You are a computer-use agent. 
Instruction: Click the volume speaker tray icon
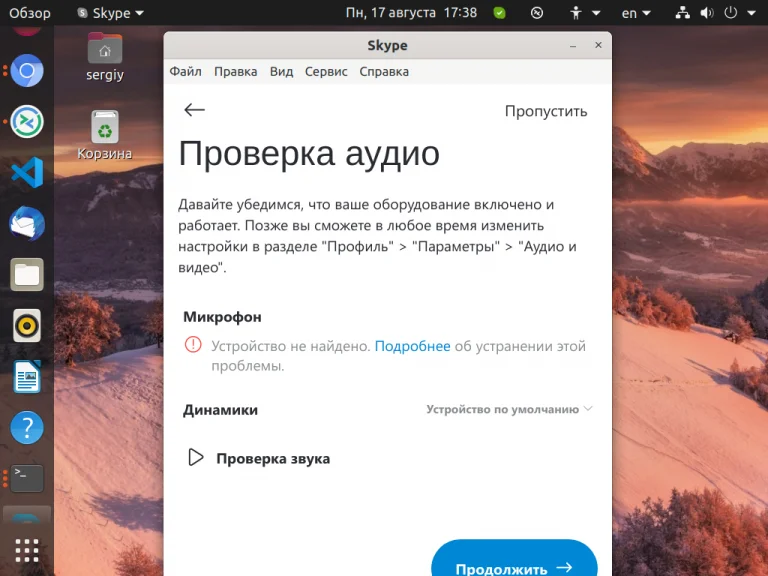(707, 13)
